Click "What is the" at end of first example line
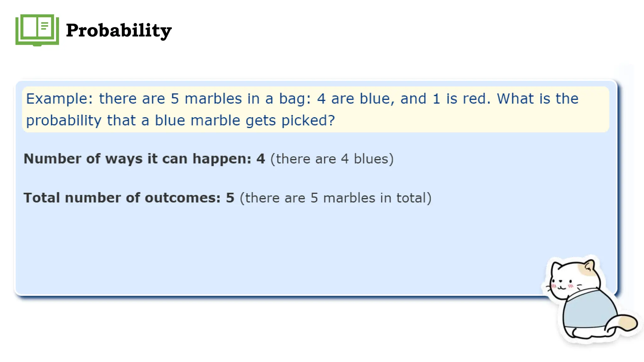644x362 pixels. pos(537,99)
